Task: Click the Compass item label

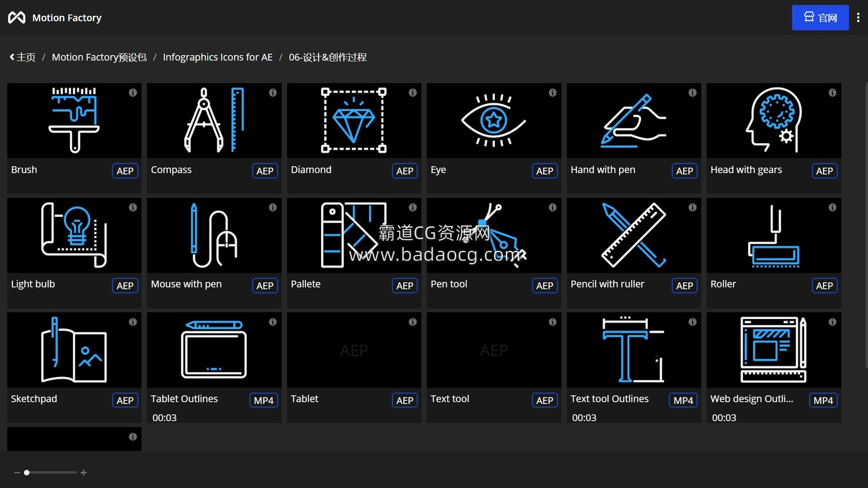Action: click(x=171, y=170)
